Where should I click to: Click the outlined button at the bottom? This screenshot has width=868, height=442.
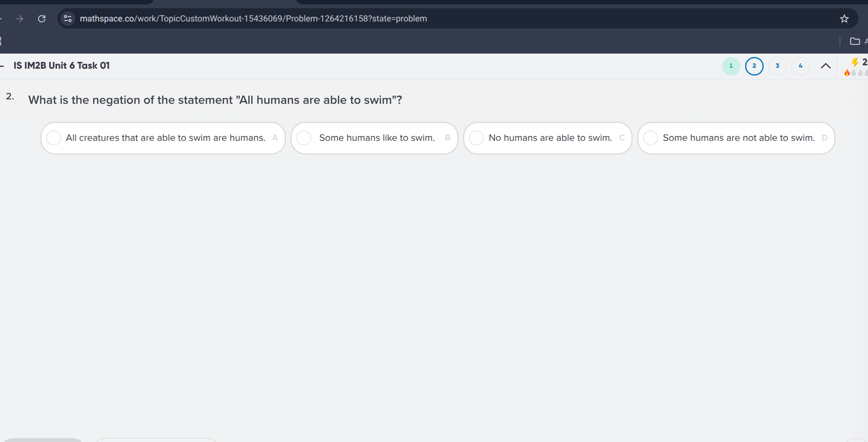pos(155,440)
